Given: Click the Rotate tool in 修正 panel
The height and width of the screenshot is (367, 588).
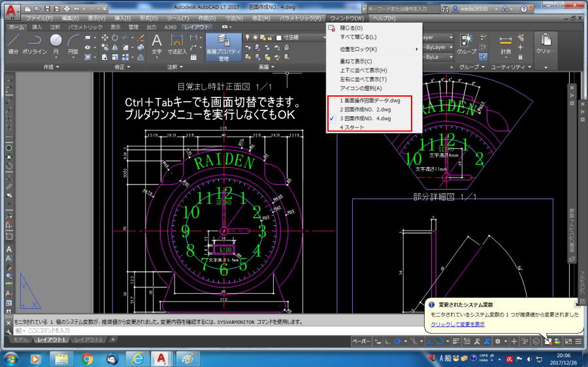Looking at the screenshot, I should [115, 37].
